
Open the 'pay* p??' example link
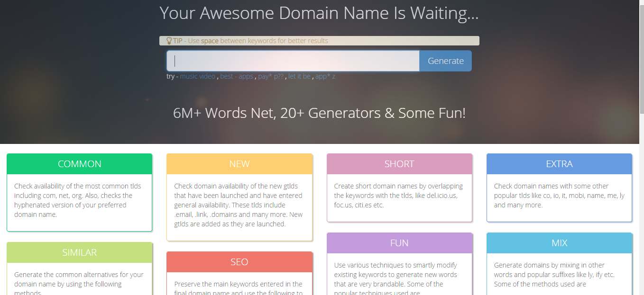[271, 76]
